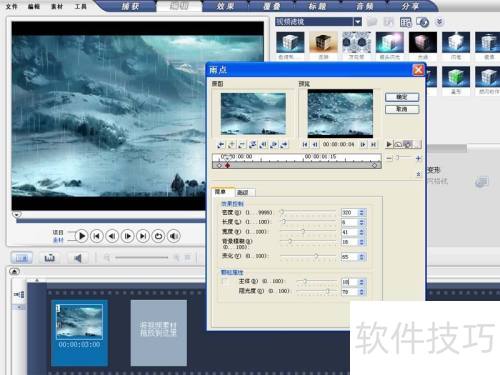Switch to the 分享 step tab
500x375 pixels.
(x=410, y=6)
